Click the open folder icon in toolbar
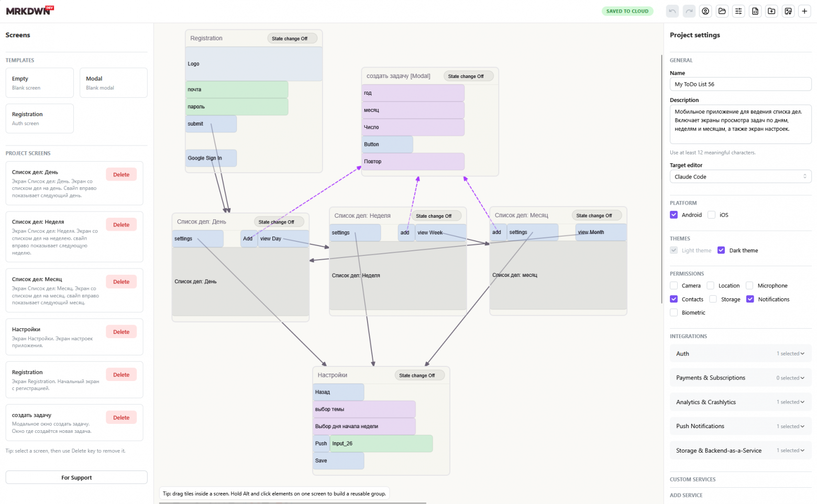Viewport: 817px width, 504px height. coord(722,11)
